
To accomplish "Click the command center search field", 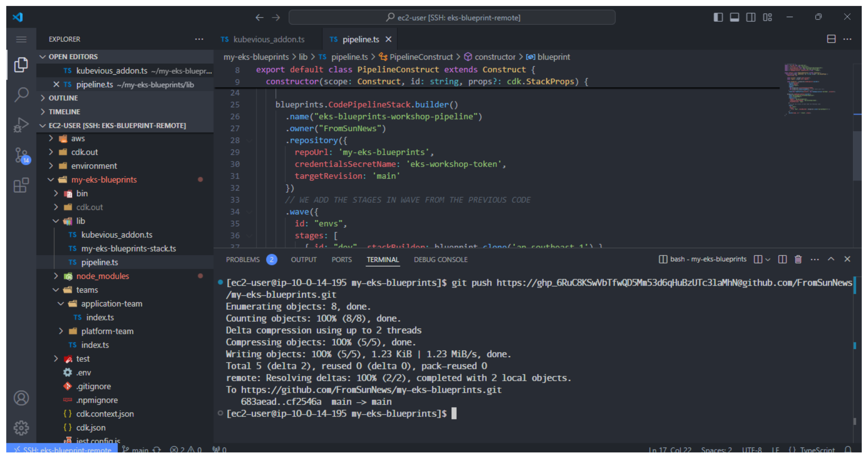I will 452,17.
